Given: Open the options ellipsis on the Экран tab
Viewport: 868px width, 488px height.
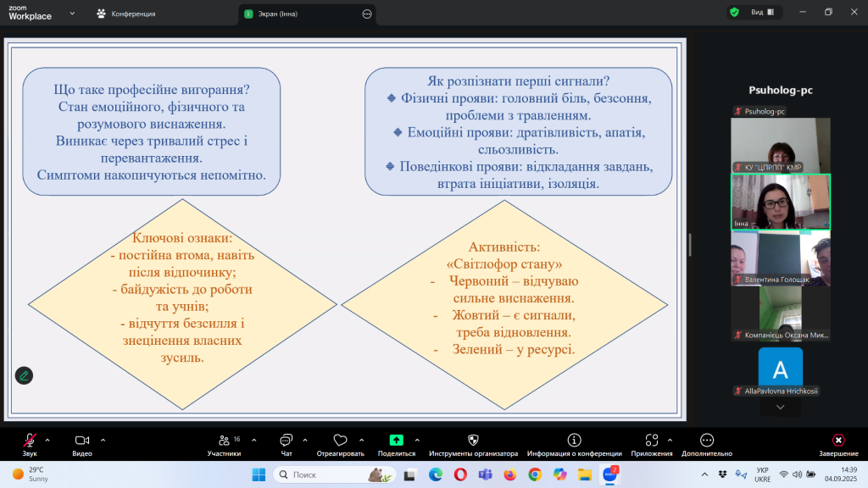Looking at the screenshot, I should pyautogui.click(x=367, y=14).
